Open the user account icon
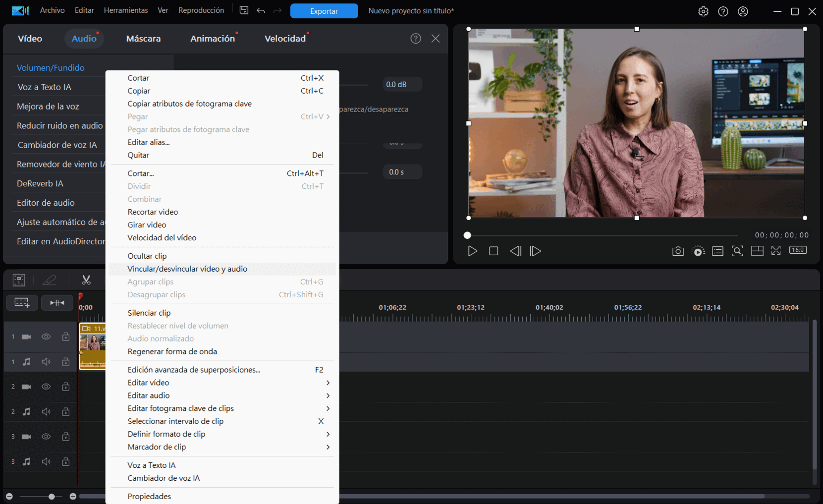The image size is (823, 504). [743, 11]
